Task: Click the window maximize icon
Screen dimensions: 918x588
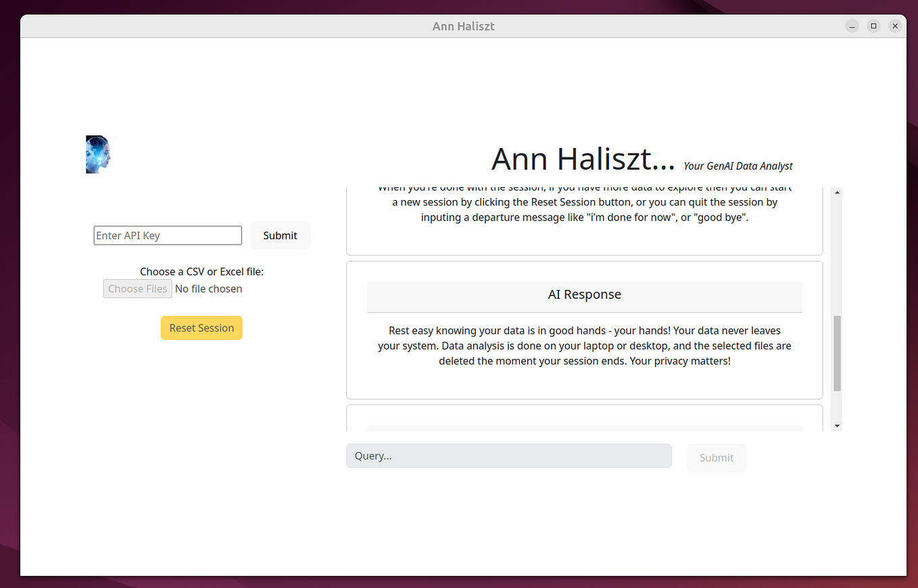Action: point(873,26)
